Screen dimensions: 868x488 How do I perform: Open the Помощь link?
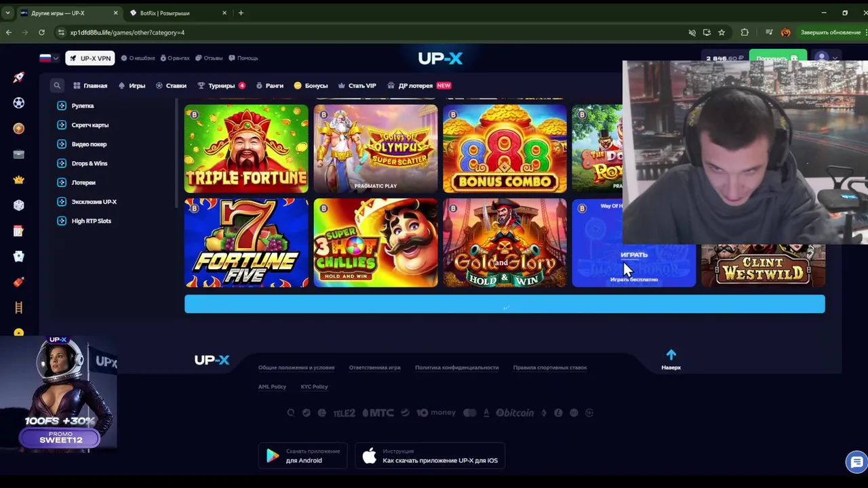[243, 58]
